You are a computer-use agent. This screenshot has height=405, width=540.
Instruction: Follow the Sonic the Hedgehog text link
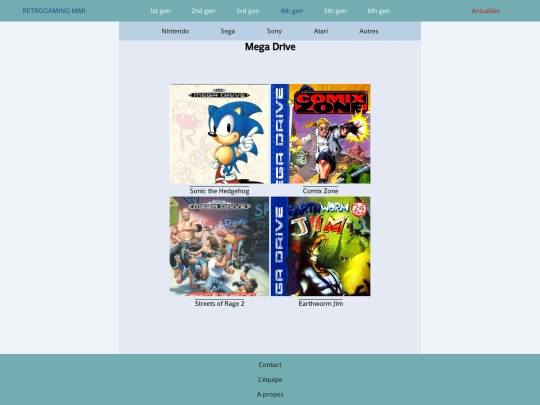point(219,191)
